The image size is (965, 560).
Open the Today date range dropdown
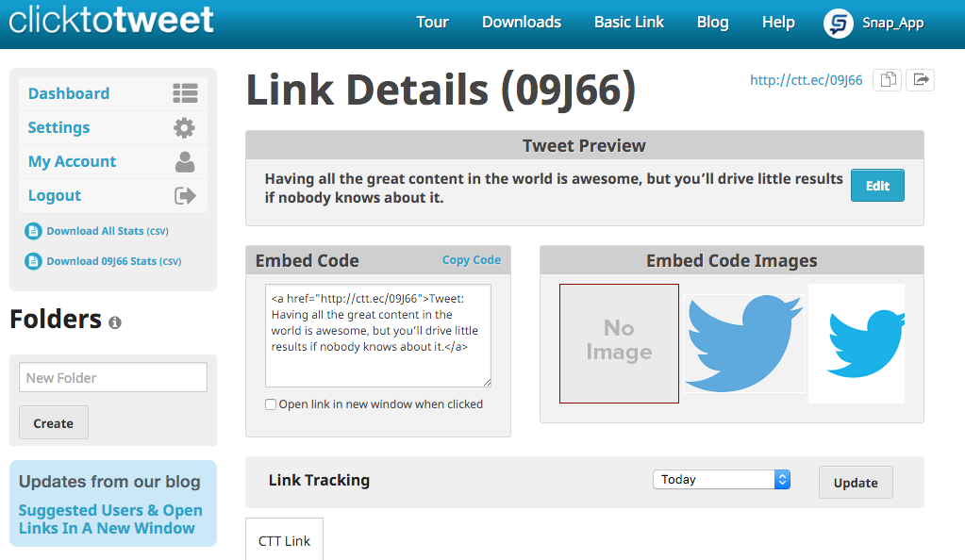click(722, 479)
